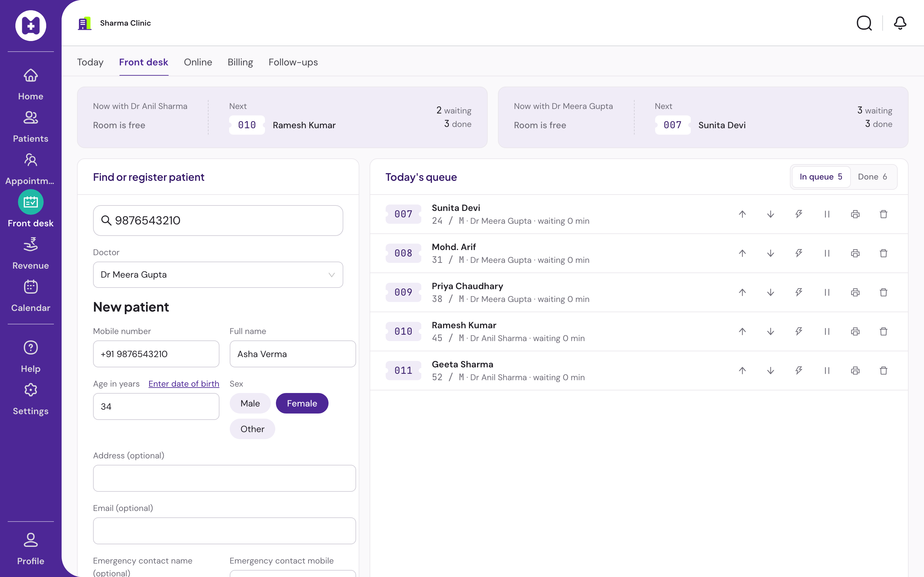This screenshot has width=924, height=577.
Task: Delete Geeta Sharma from the queue
Action: point(884,371)
